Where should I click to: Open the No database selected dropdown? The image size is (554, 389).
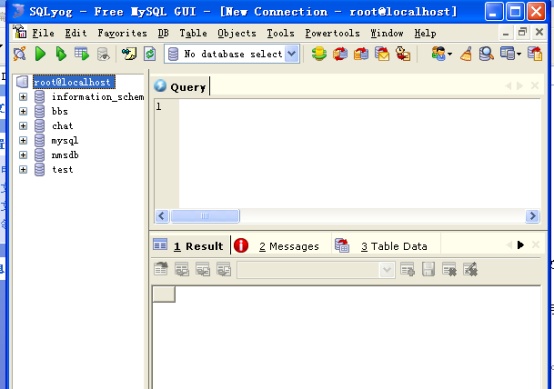click(x=291, y=54)
